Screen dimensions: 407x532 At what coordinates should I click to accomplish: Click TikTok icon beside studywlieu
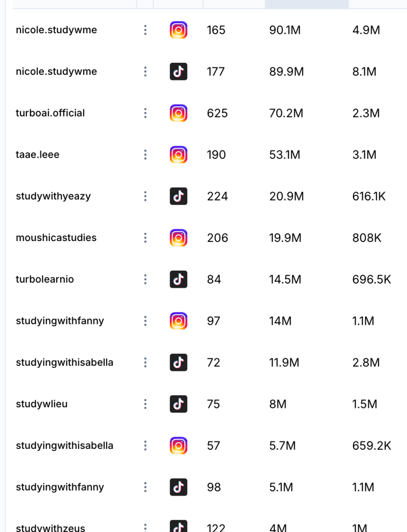179,404
